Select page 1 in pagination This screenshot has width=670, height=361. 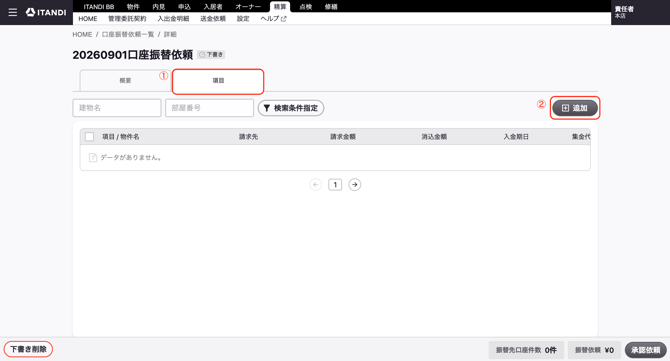[x=335, y=185]
